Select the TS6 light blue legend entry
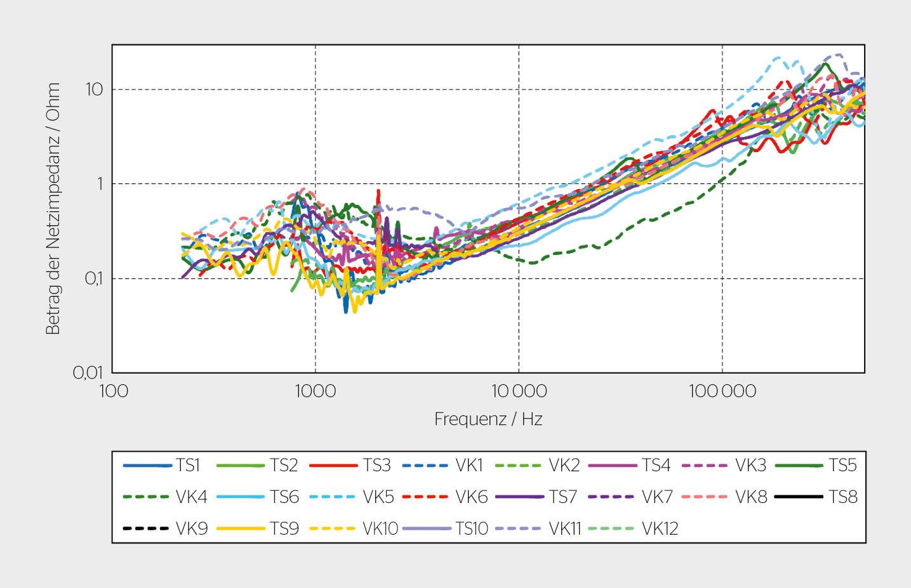Viewport: 911px width, 588px height. click(258, 497)
